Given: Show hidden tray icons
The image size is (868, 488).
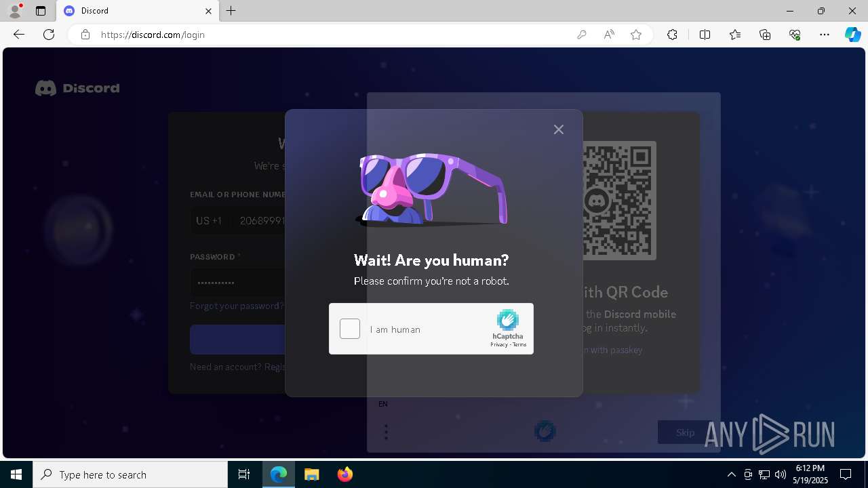Looking at the screenshot, I should coord(731,474).
